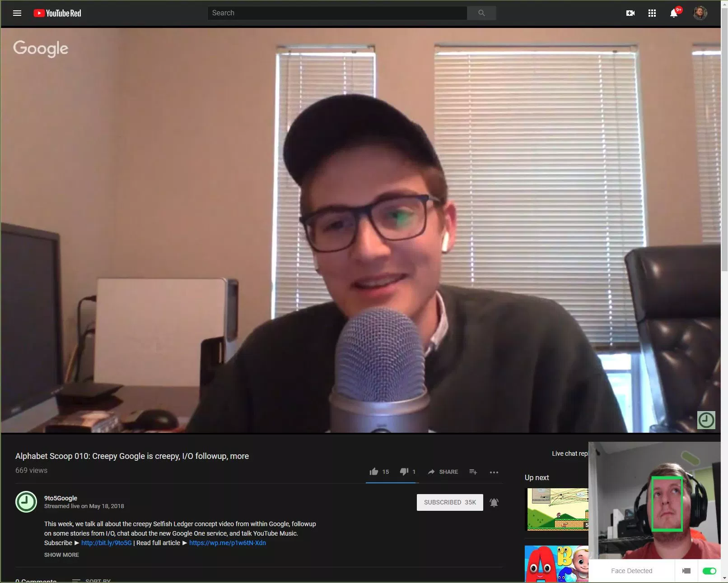Open the hamburger guide menu
Screen dimensions: 728x583
(x=17, y=13)
